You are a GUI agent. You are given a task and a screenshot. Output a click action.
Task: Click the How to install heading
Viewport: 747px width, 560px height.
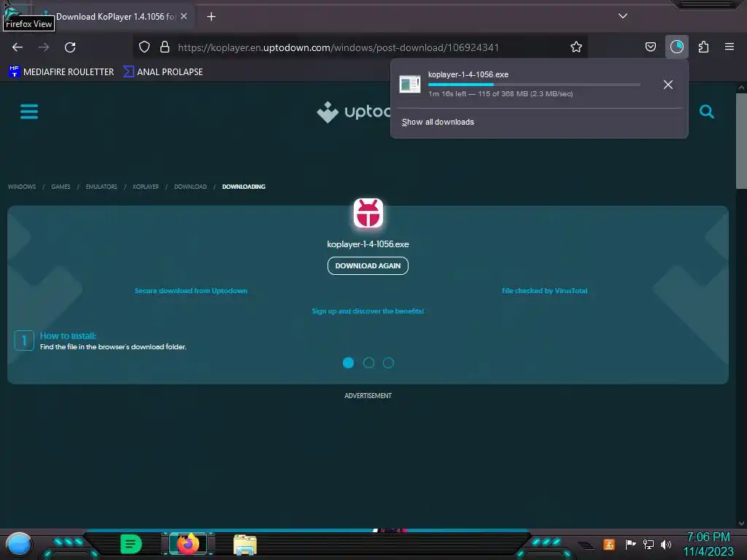(68, 335)
